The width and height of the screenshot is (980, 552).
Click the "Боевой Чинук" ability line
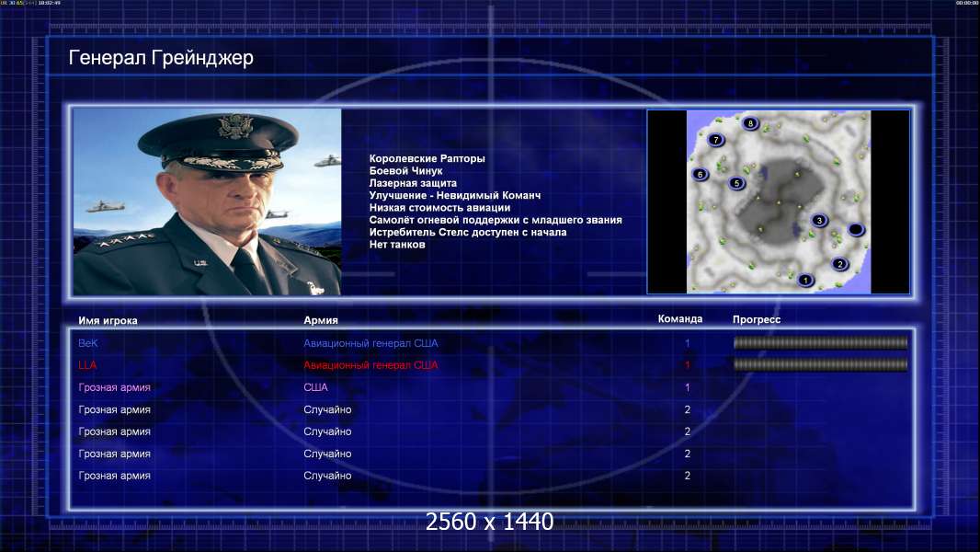click(405, 171)
